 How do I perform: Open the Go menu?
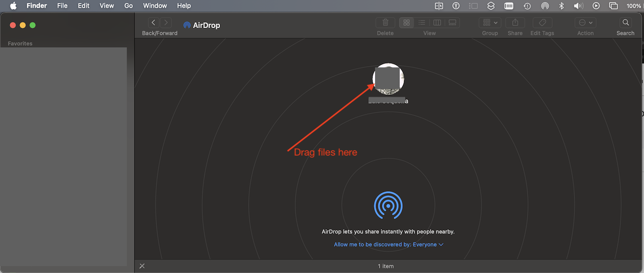129,6
